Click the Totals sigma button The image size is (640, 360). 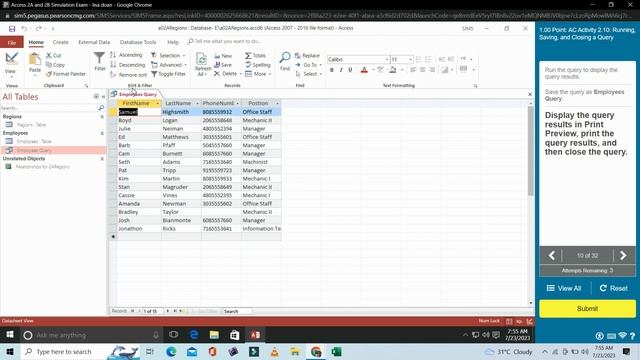pyautogui.click(x=255, y=55)
